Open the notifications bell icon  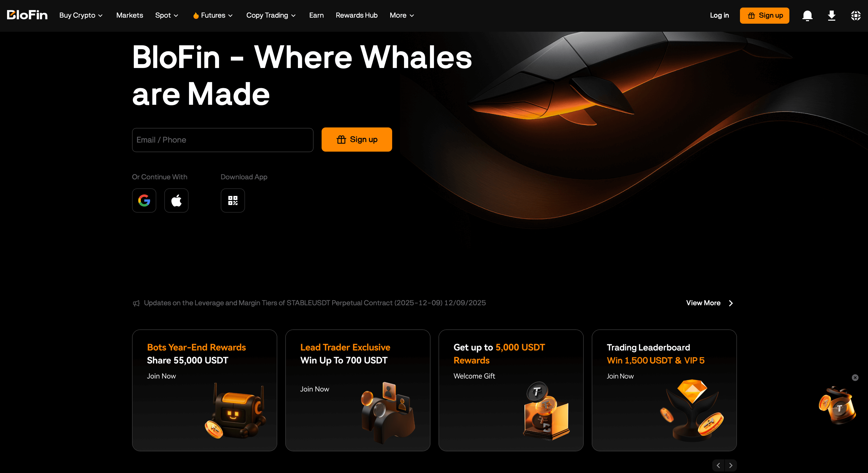pos(807,15)
